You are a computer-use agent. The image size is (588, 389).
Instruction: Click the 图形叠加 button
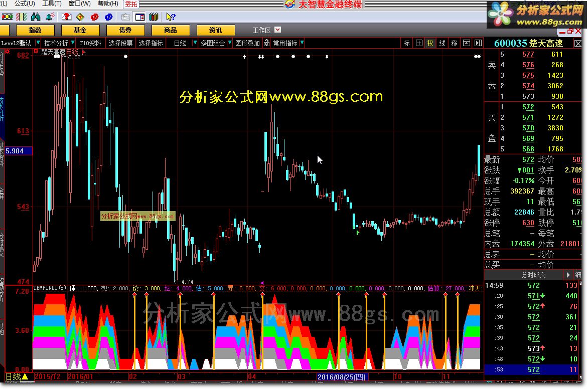247,43
